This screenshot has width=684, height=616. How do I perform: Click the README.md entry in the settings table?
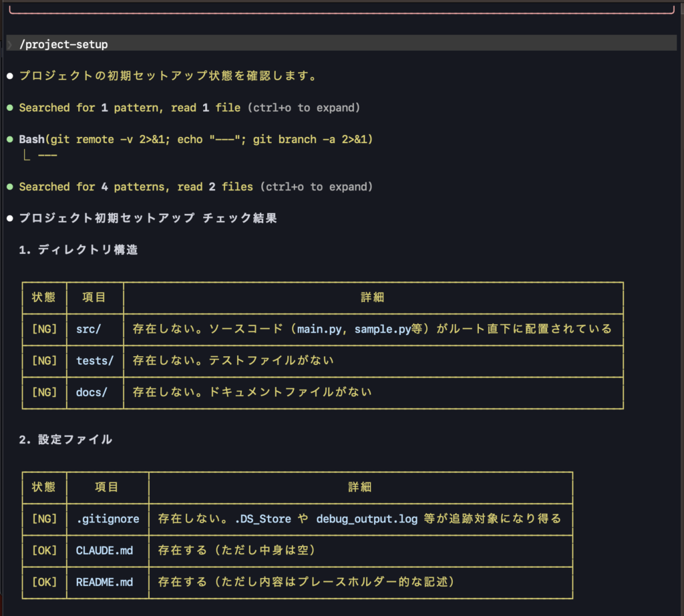[x=104, y=582]
